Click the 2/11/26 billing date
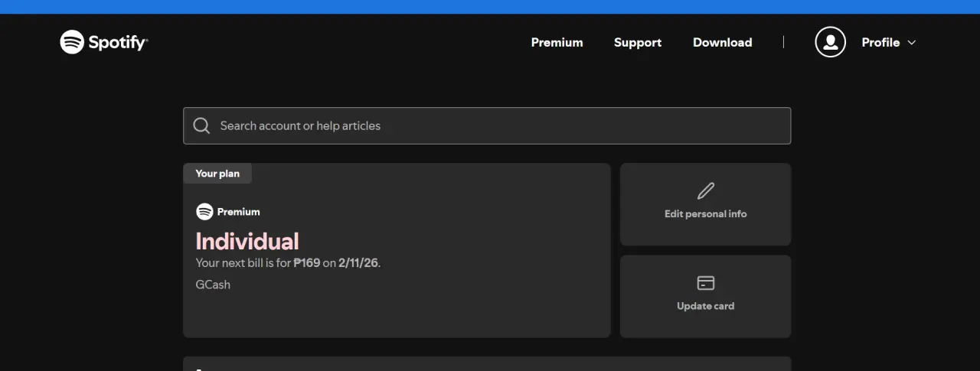The width and height of the screenshot is (980, 371). point(358,262)
